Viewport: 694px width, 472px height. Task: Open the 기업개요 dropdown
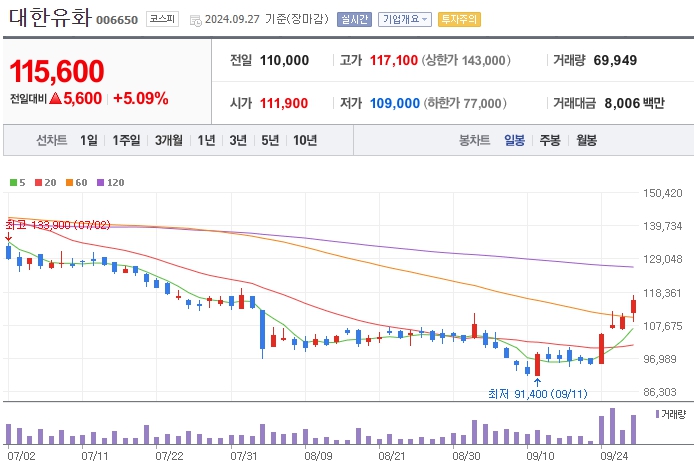coord(405,19)
